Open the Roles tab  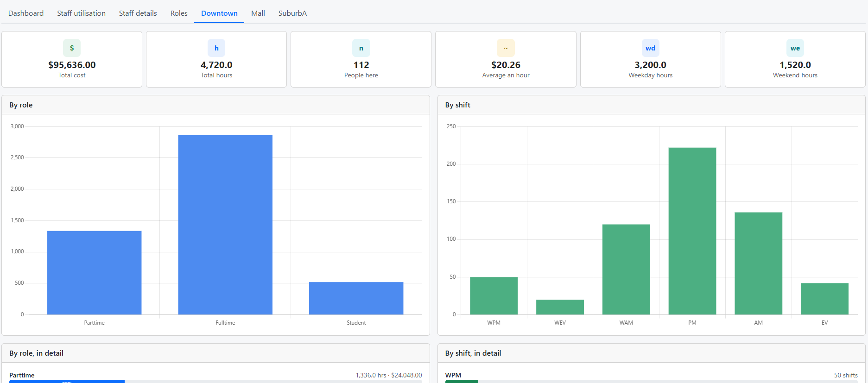179,13
